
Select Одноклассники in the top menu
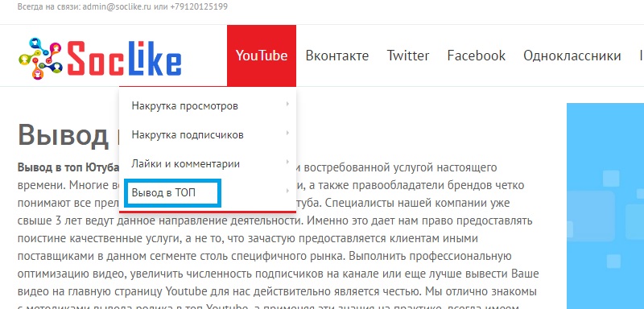click(x=572, y=56)
